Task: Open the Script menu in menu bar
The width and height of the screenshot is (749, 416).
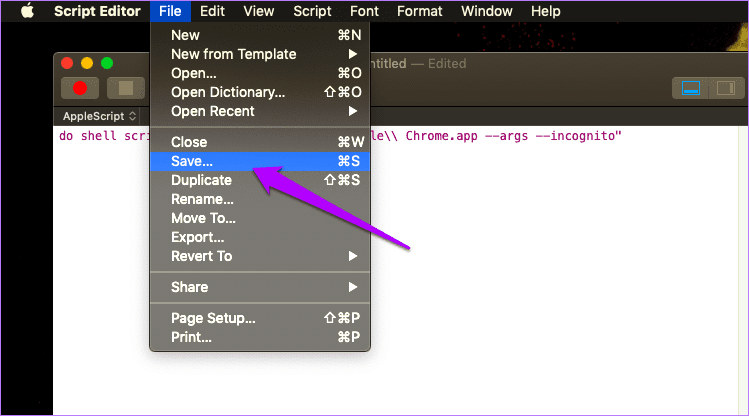Action: coord(312,11)
